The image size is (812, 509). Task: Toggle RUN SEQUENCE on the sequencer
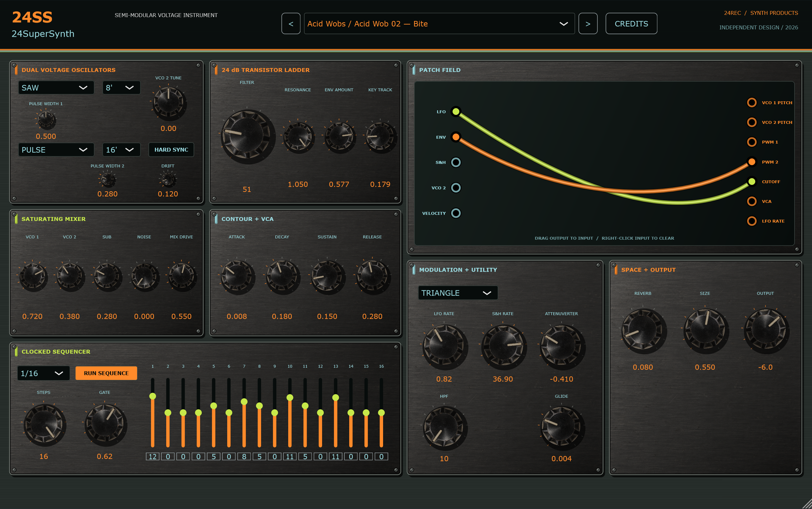(106, 373)
